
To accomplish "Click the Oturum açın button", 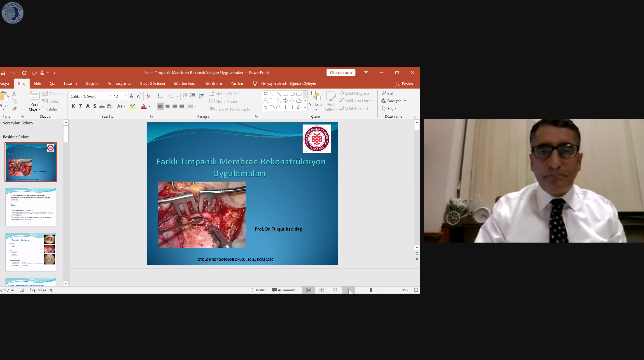I will 341,72.
